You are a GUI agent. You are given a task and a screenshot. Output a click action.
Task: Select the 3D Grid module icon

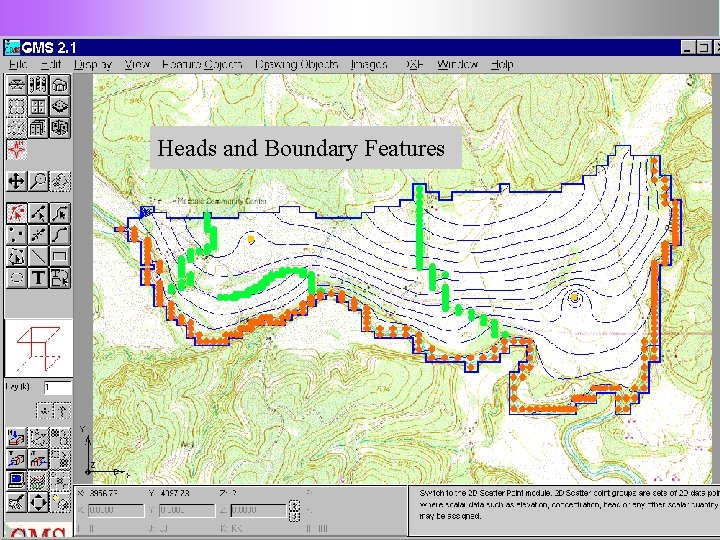point(38,128)
